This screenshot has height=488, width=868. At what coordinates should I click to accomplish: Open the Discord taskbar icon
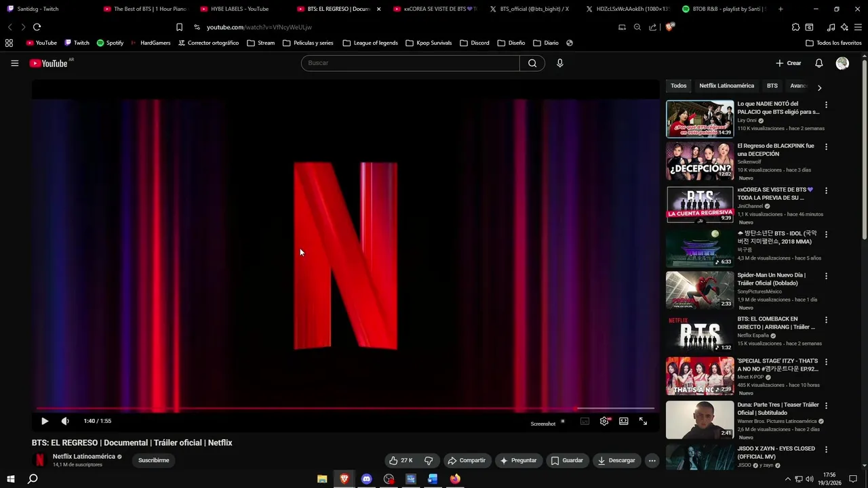(366, 479)
